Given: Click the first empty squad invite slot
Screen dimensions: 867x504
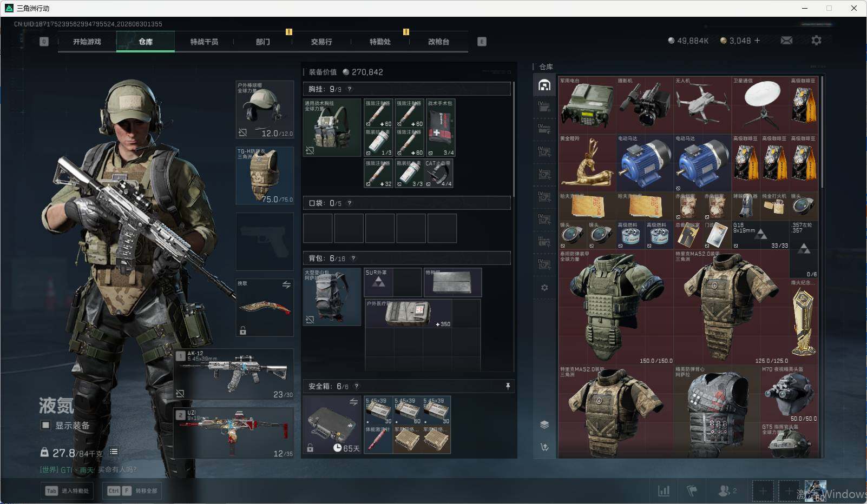Looking at the screenshot, I should tap(763, 491).
